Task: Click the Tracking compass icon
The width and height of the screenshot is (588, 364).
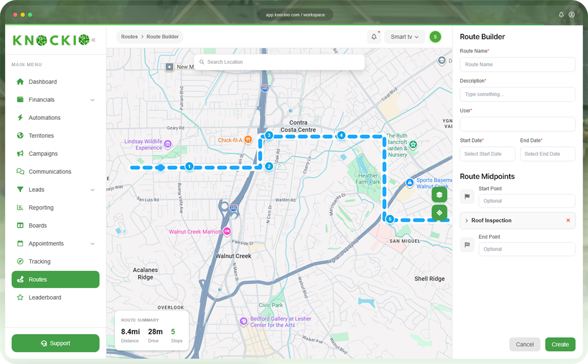Action: (x=20, y=261)
